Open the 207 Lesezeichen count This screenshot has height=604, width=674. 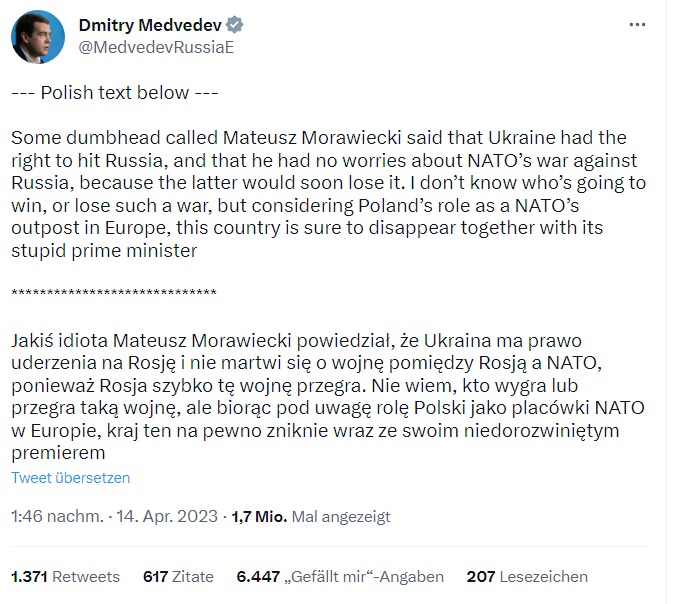527,577
